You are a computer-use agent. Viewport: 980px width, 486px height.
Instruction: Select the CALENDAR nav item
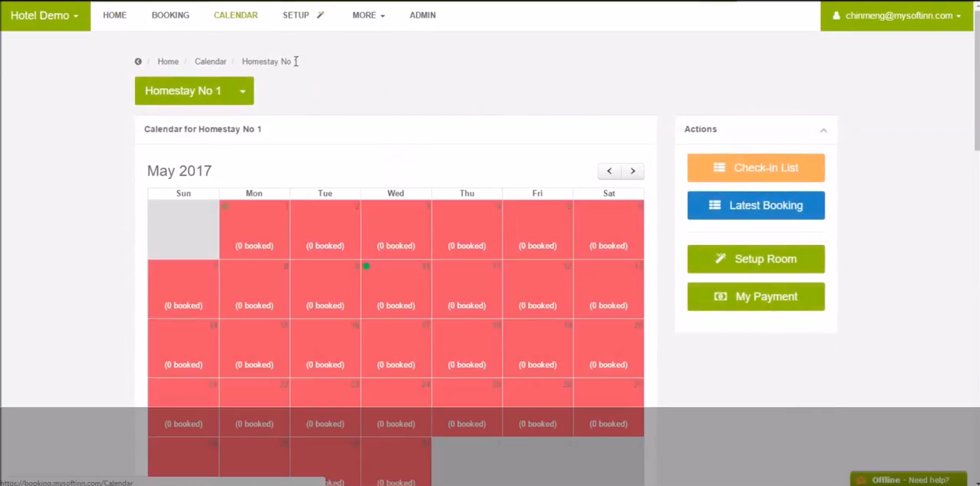coord(236,15)
